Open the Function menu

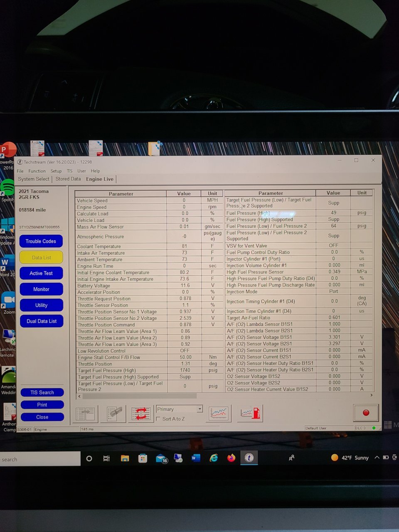pos(37,171)
